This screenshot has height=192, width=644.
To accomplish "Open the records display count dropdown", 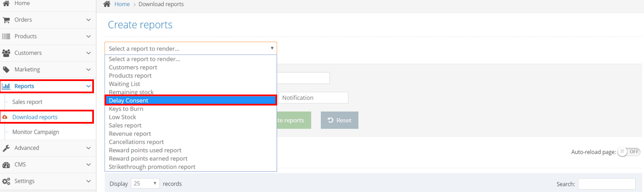I will 145,184.
